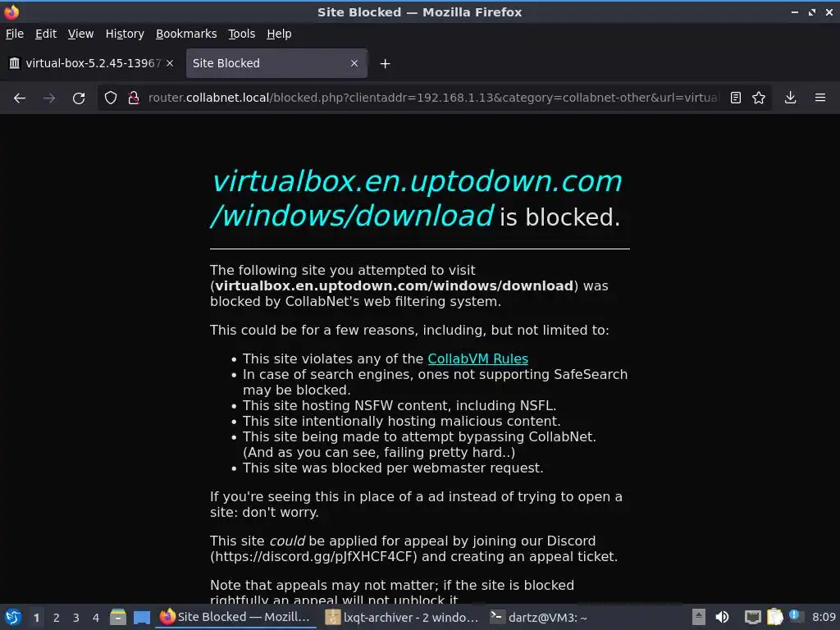Open the Edit menu
The width and height of the screenshot is (840, 630).
pyautogui.click(x=46, y=34)
